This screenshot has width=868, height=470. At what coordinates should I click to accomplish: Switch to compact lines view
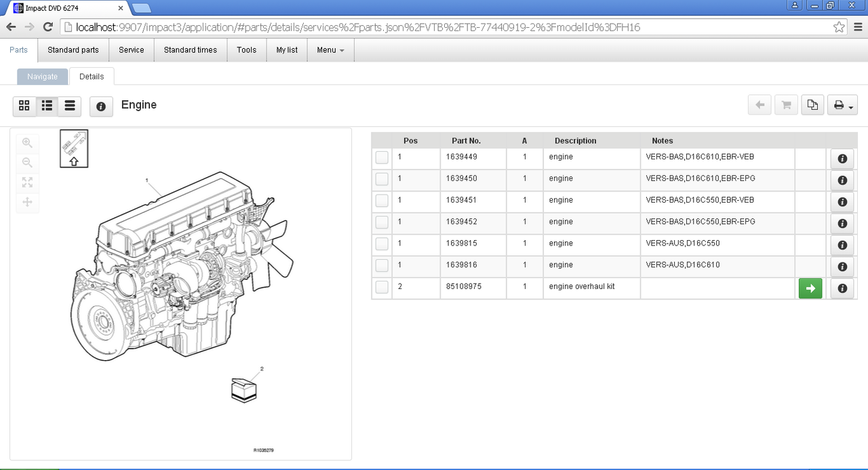[70, 106]
